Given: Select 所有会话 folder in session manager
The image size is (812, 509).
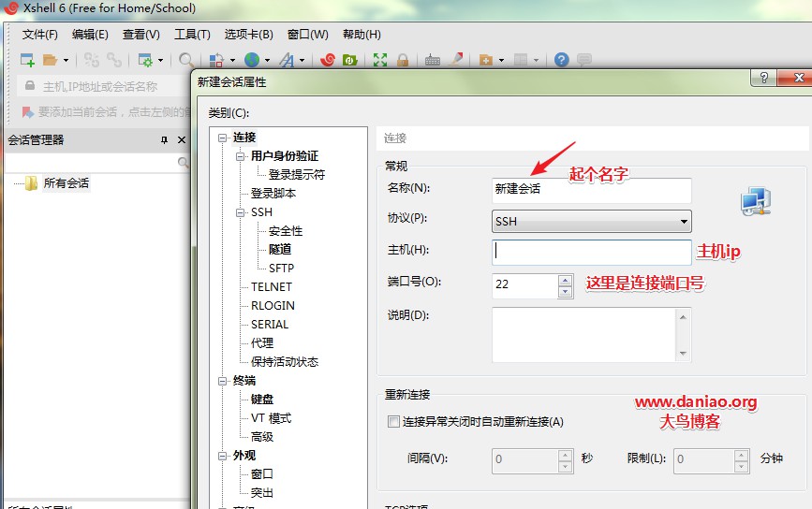Looking at the screenshot, I should tap(66, 183).
